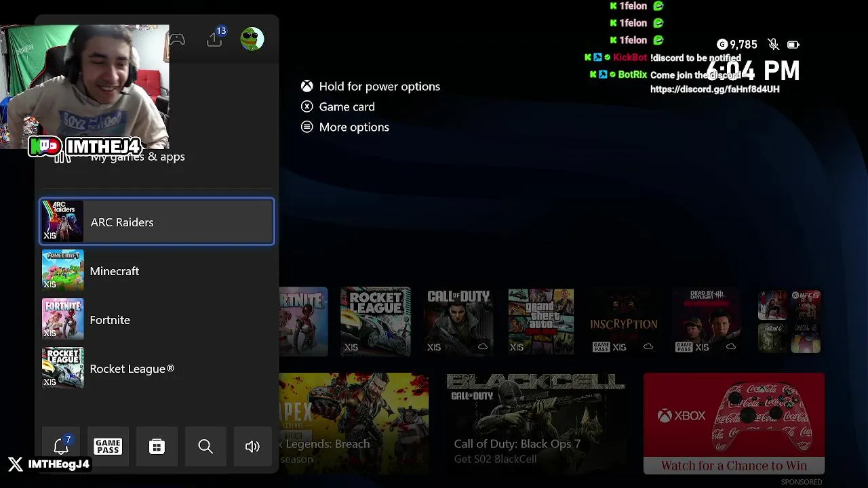Click the X button hint icon
Viewport: 868px width, 488px height.
307,106
